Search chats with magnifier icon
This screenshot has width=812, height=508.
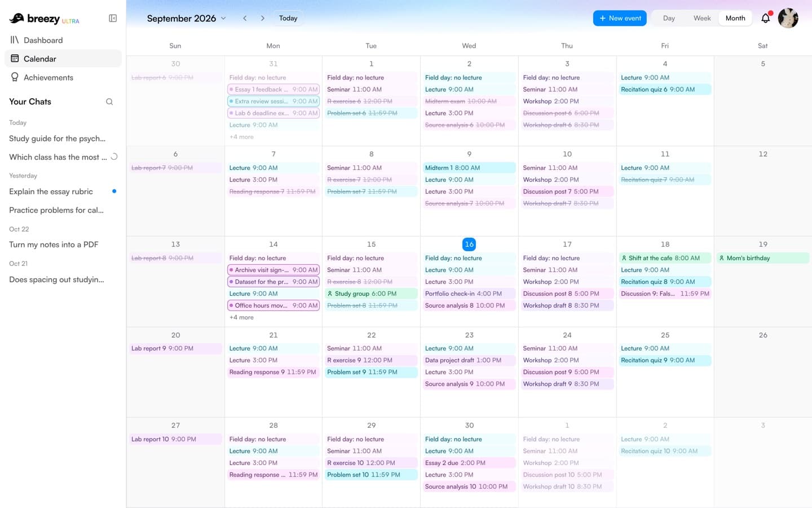[x=109, y=102]
